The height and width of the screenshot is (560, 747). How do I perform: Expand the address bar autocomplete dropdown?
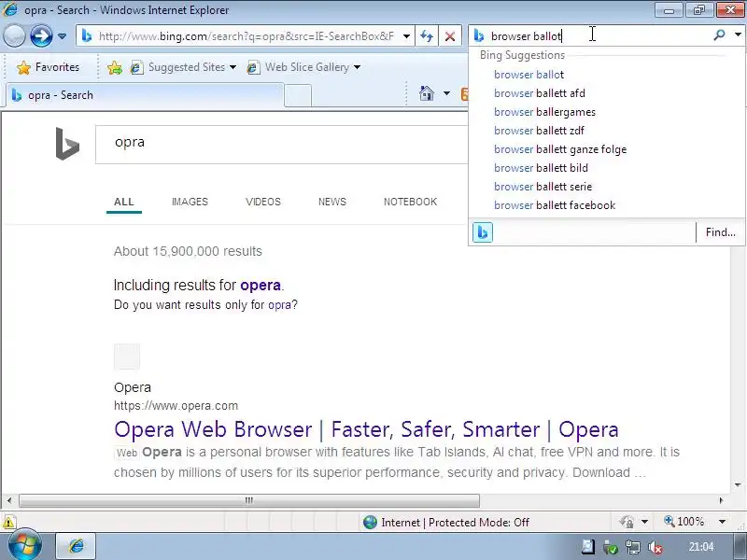(406, 36)
